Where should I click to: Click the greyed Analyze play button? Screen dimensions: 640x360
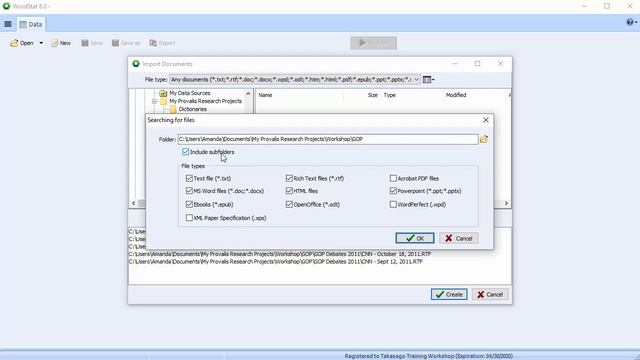click(373, 43)
